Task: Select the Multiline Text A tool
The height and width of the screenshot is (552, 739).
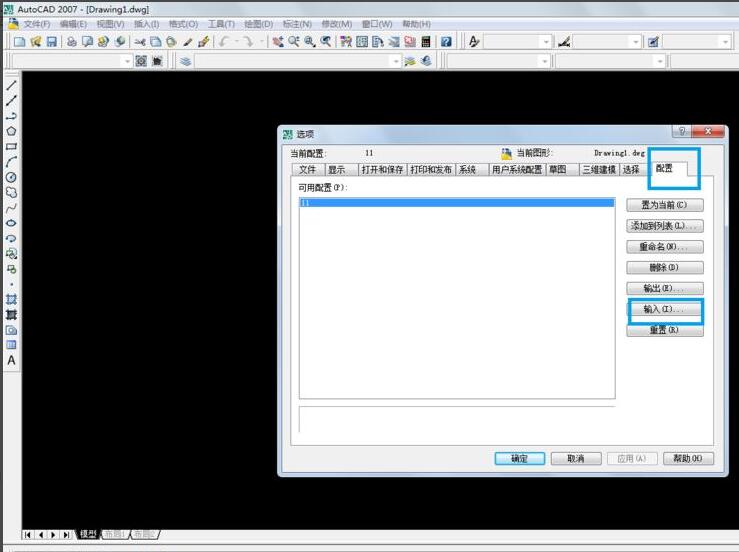Action: pyautogui.click(x=11, y=361)
